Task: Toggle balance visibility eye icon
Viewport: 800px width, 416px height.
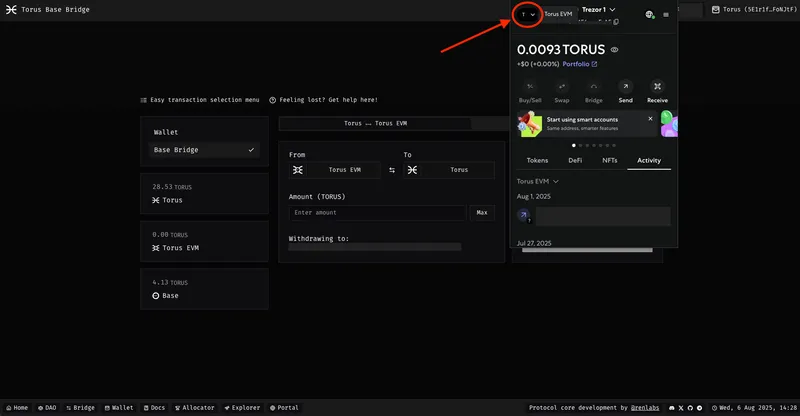Action: [614, 49]
